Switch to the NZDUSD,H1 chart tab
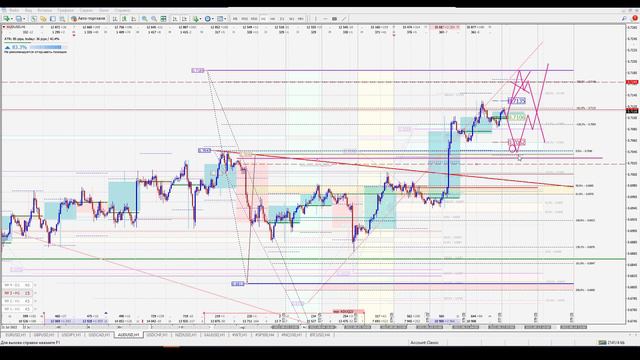 (x=186, y=335)
